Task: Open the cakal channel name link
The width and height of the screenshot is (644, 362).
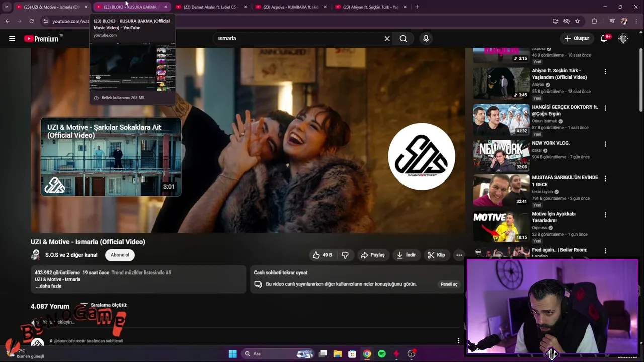Action: [x=538, y=150]
